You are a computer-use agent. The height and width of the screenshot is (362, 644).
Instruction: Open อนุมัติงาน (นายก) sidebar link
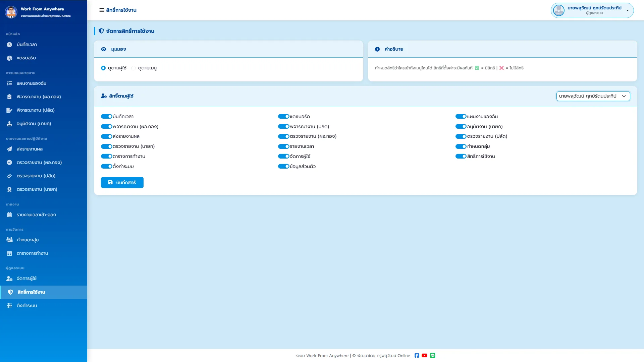pos(44,124)
